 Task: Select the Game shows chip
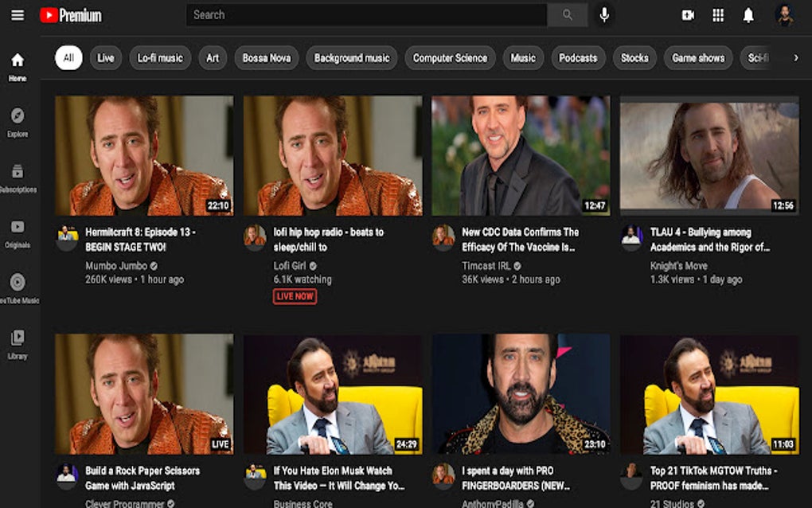click(x=698, y=58)
